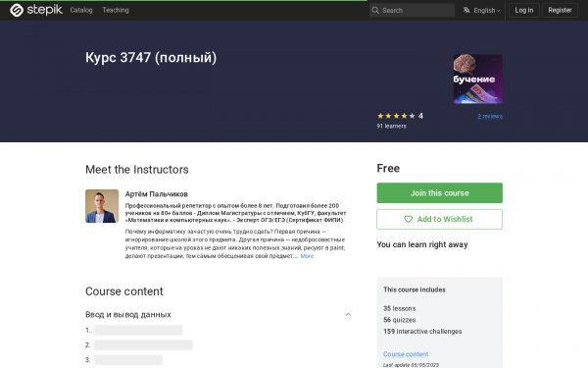This screenshot has height=368, width=588.
Task: Open instructor Артём Пальчиков profile name
Action: [157, 194]
